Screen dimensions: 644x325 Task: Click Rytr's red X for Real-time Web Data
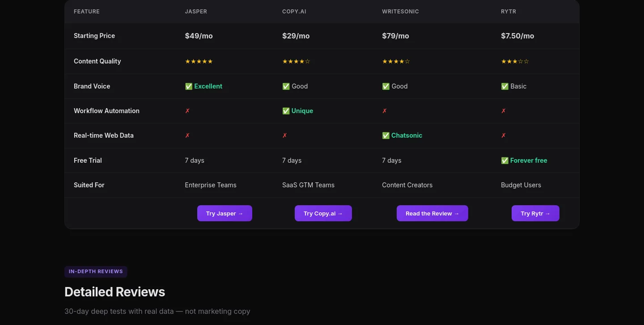pyautogui.click(x=503, y=135)
